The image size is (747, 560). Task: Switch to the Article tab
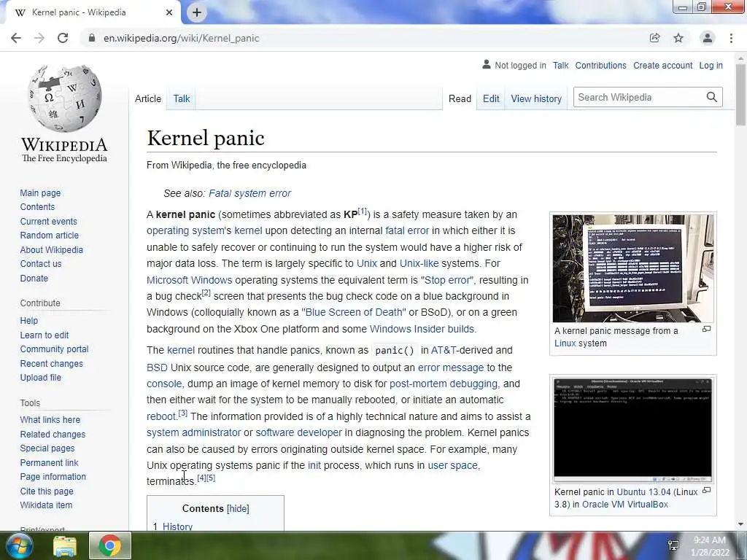[147, 98]
